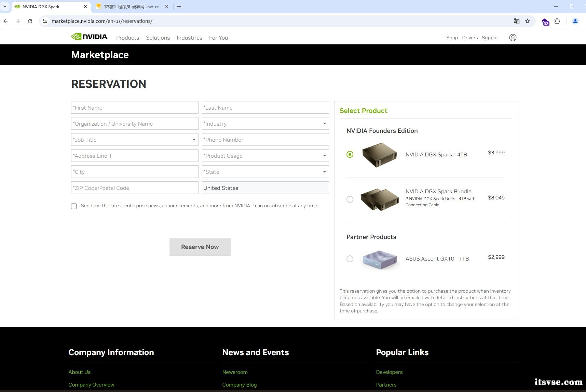Select the NVIDIA DGX Spark 4TB product image

(x=379, y=155)
